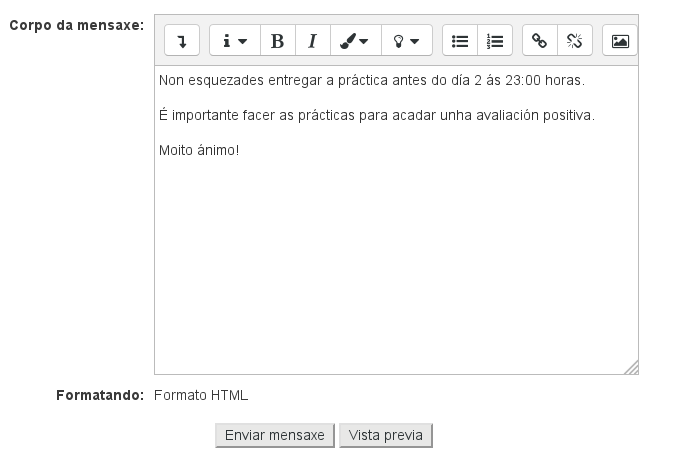This screenshot has width=699, height=456.
Task: Open the font color brush dropdown
Action: click(355, 41)
